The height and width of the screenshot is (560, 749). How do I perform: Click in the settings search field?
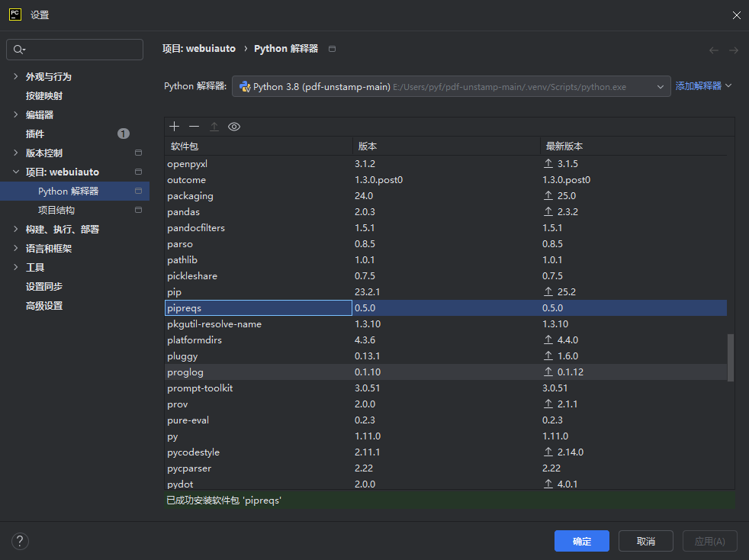[75, 50]
